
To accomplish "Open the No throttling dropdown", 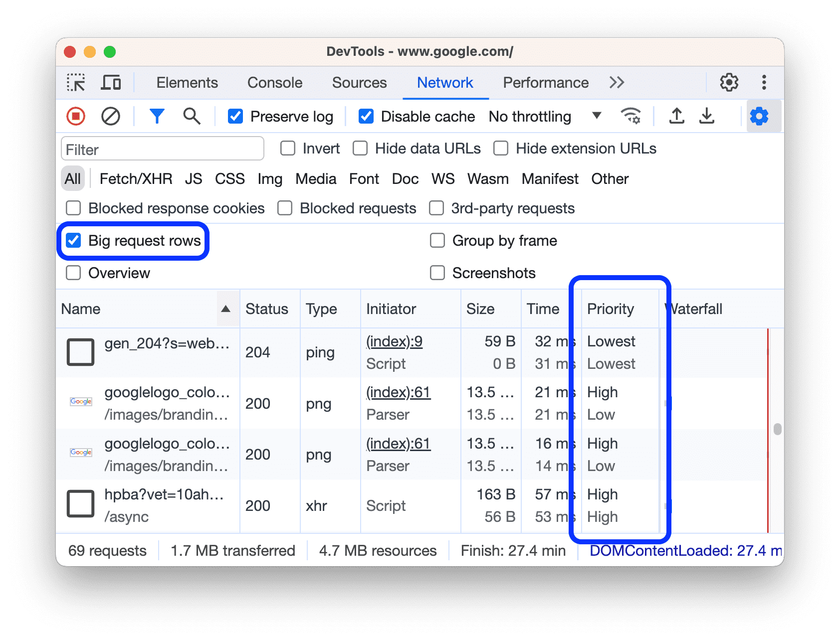I will pos(545,116).
